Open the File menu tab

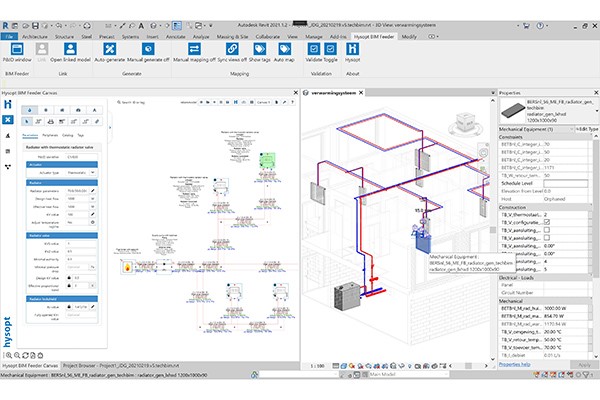coord(9,37)
